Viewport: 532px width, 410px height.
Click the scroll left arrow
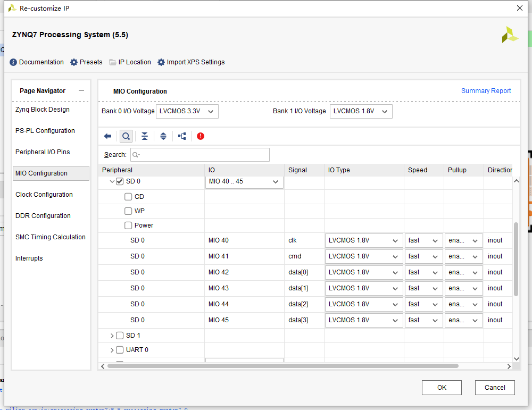103,366
